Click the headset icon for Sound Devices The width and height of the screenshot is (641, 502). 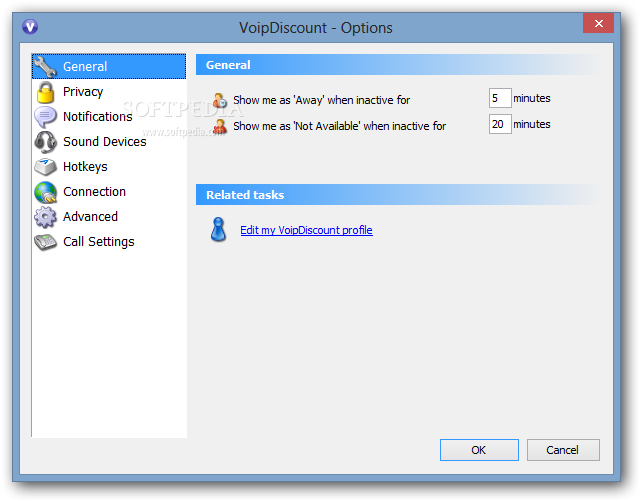45,142
